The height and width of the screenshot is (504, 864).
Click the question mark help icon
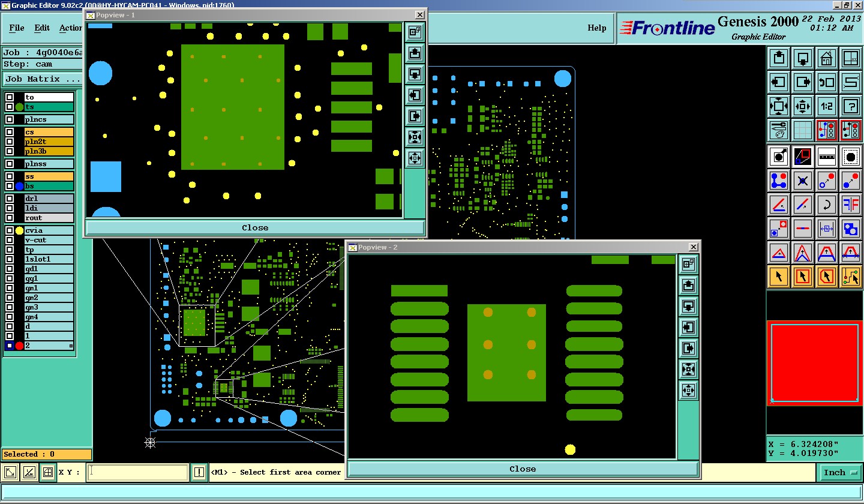pyautogui.click(x=851, y=106)
